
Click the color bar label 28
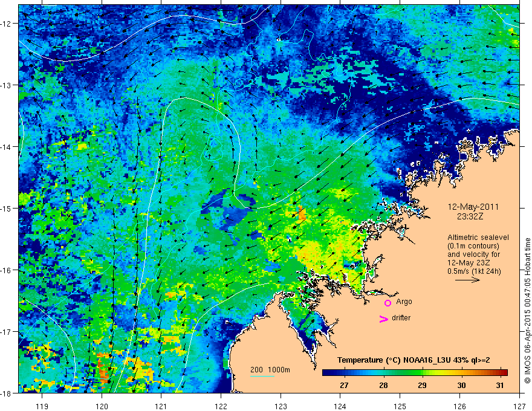(x=383, y=385)
